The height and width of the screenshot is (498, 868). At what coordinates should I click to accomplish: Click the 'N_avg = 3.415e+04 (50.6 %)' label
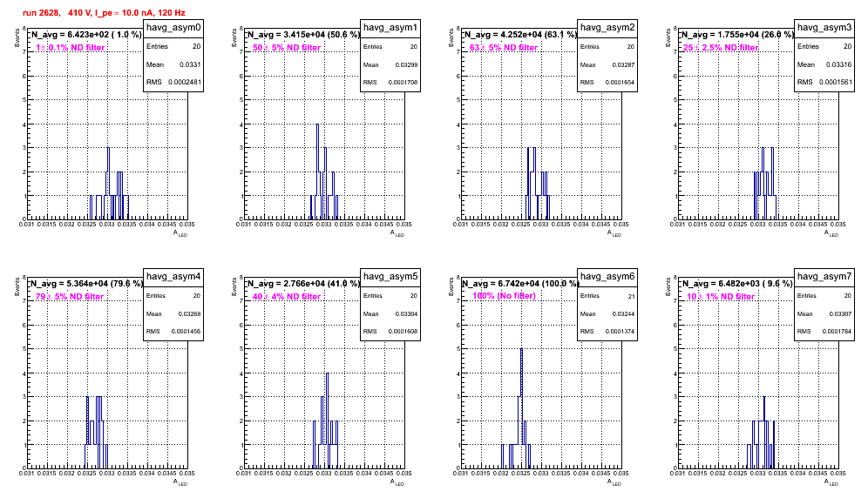(303, 34)
